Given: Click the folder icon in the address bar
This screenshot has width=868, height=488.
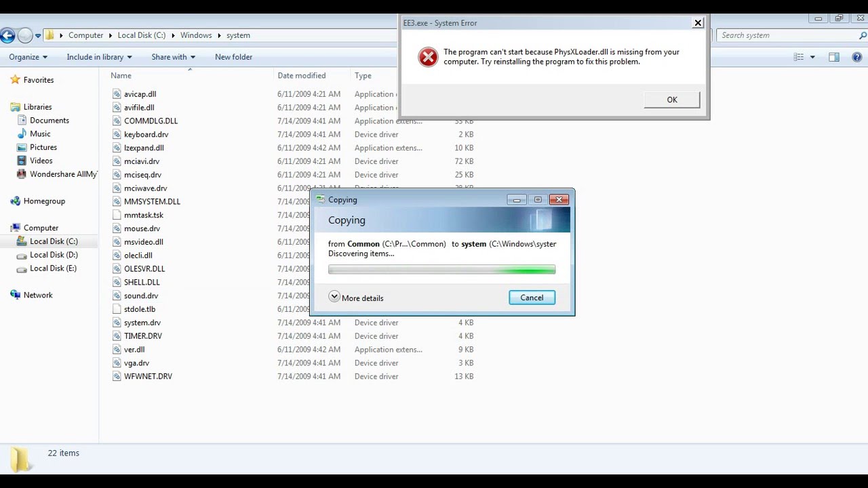Looking at the screenshot, I should click(50, 35).
